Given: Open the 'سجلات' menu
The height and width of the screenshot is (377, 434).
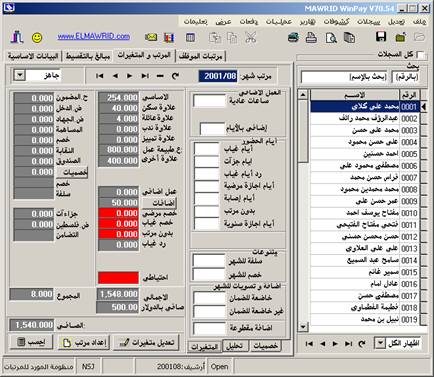Looking at the screenshot, I should tap(368, 22).
